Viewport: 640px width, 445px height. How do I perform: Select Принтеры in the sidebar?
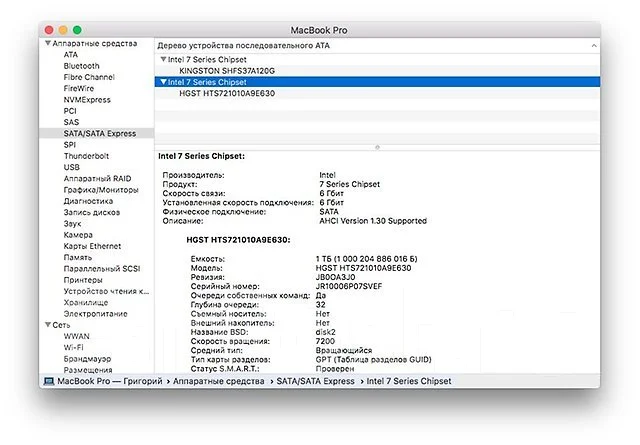[x=83, y=280]
